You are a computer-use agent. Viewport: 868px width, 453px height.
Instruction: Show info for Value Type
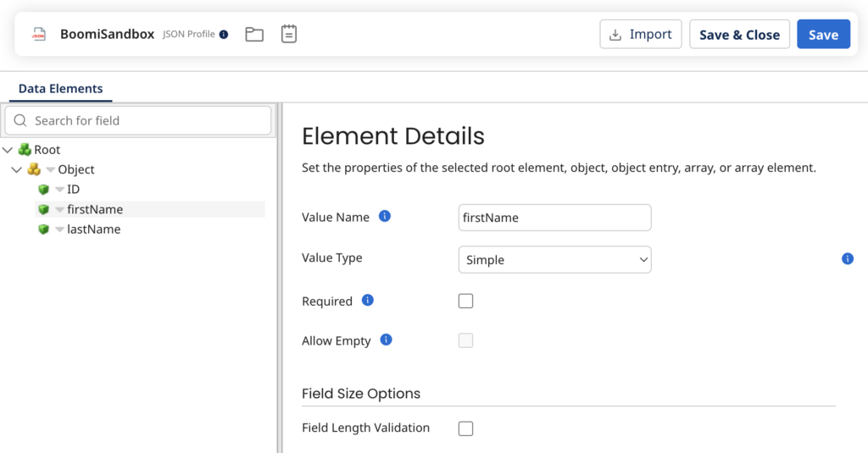tap(848, 258)
